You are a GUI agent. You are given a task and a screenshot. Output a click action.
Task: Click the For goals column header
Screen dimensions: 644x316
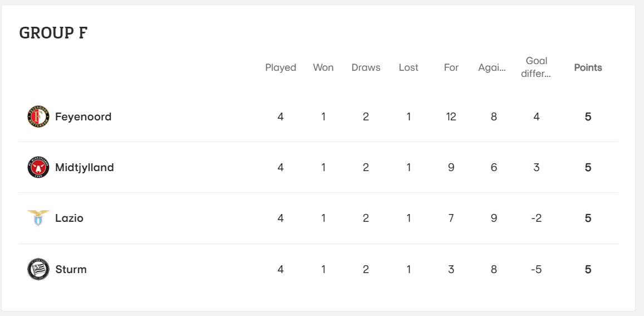click(451, 67)
